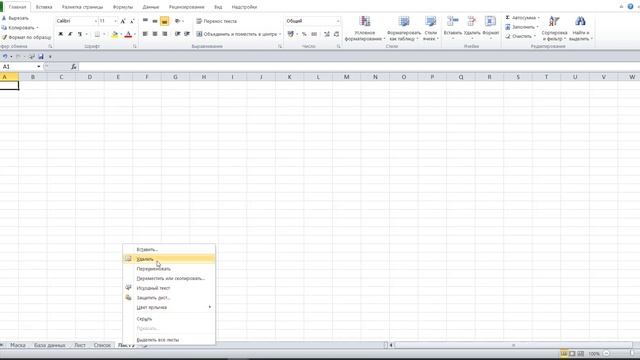Click Объединить и поместить в центре

click(x=237, y=34)
